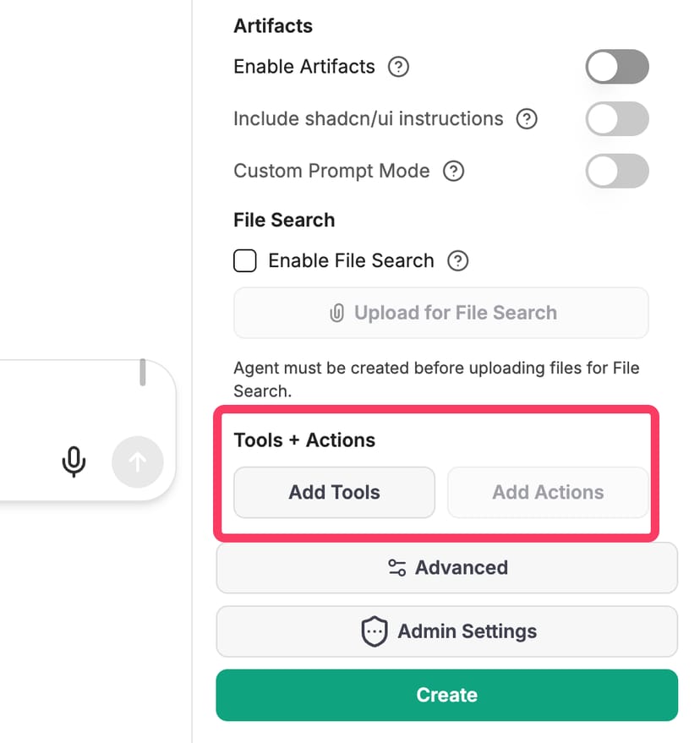Click help icon next to shadcn/ui instructions
The width and height of the screenshot is (700, 743).
point(527,119)
